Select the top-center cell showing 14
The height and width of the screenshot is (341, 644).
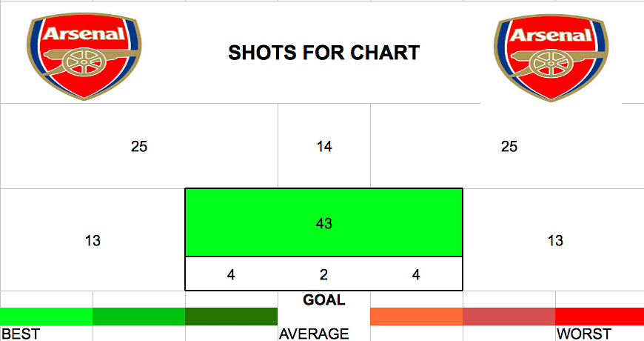pos(324,147)
